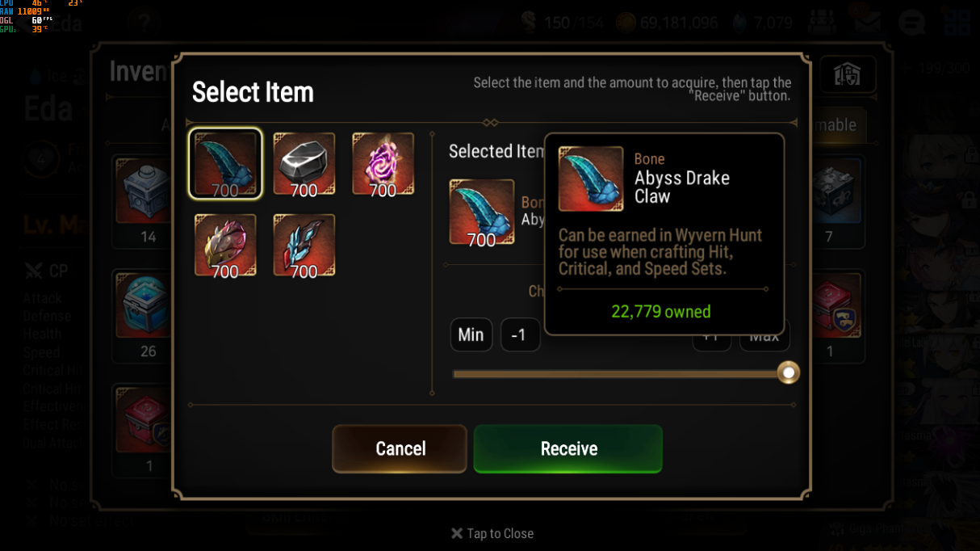Open the mail envelope icon in top bar
Screen dimensions: 980x551
point(868,21)
